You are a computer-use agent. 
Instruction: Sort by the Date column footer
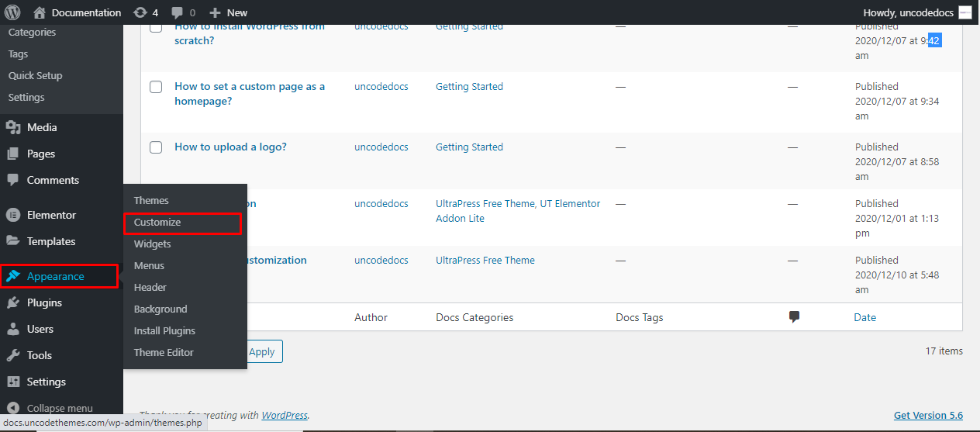click(864, 317)
